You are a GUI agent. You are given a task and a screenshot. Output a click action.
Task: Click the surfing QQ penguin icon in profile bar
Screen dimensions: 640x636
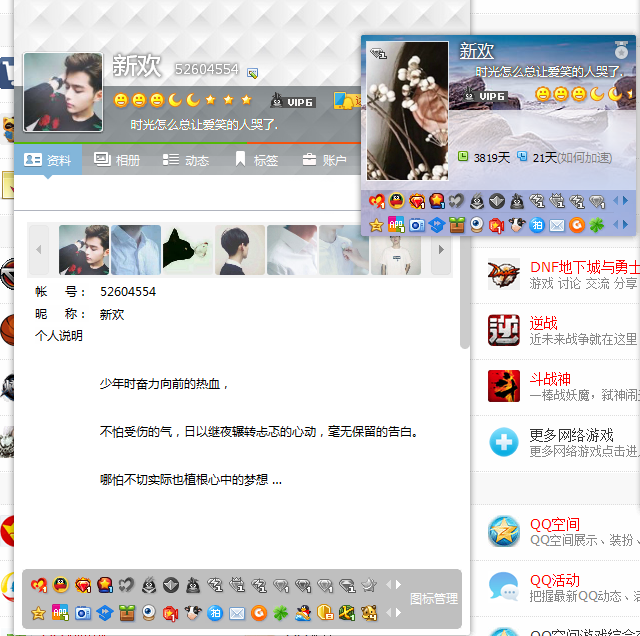pos(303,613)
